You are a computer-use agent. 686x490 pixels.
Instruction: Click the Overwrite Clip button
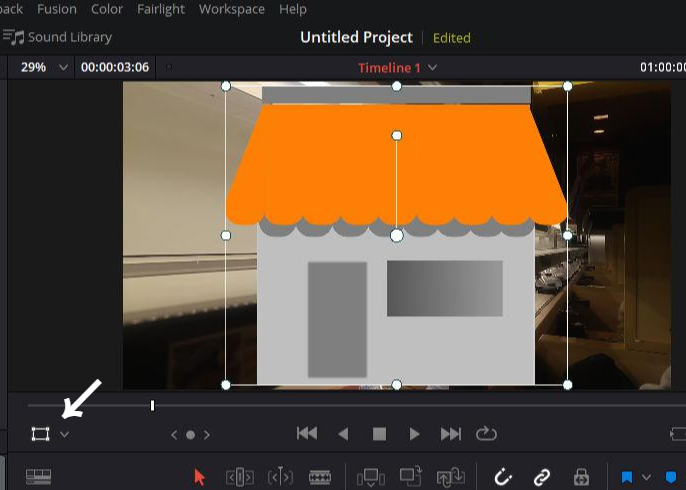tap(410, 476)
